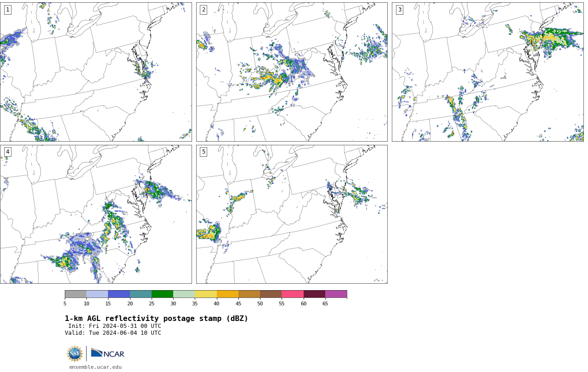Open ensemble member 3 reflectivity map
This screenshot has height=372, width=588.
pyautogui.click(x=488, y=72)
